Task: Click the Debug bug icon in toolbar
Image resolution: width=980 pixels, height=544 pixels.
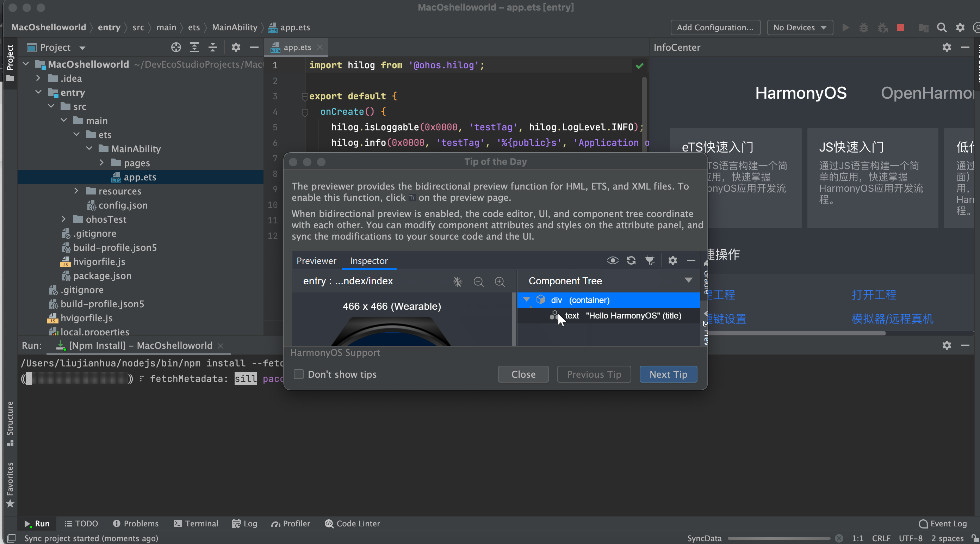Action: (864, 27)
